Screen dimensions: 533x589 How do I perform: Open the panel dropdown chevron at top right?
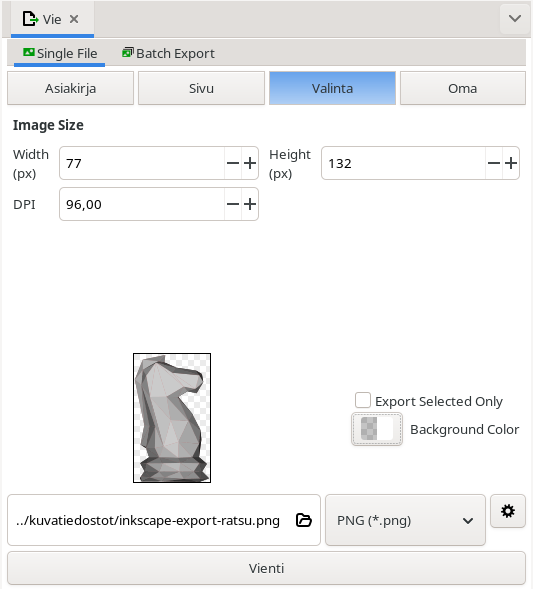(515, 18)
